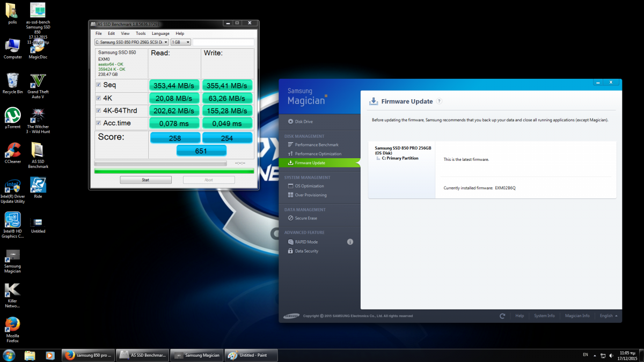Select the Ride desktop icon
This screenshot has height=362, width=644.
pyautogui.click(x=38, y=188)
